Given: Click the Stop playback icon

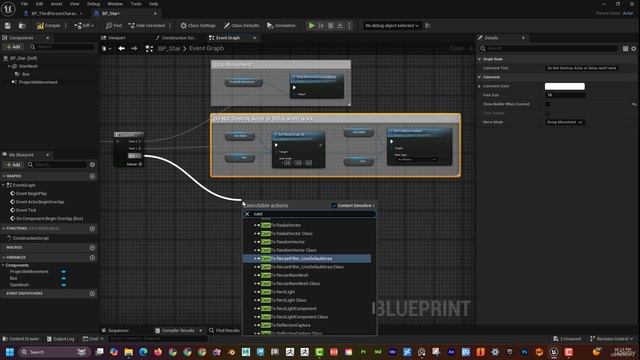Looking at the screenshot, I should pos(331,26).
